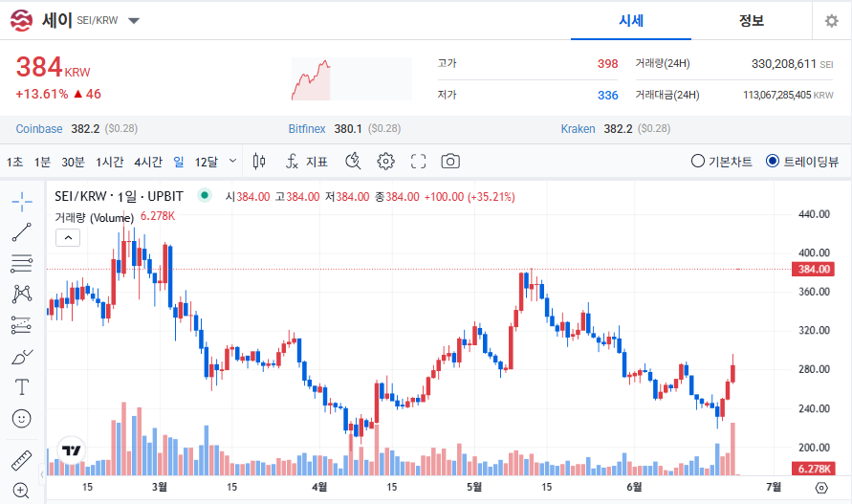
Task: Open the Kraken price link
Action: click(x=578, y=129)
